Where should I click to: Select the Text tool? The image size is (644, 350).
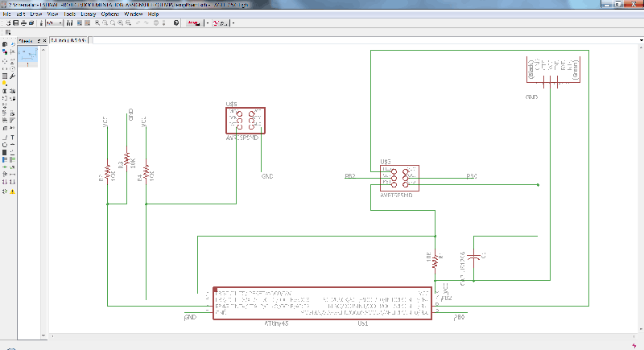(12, 138)
